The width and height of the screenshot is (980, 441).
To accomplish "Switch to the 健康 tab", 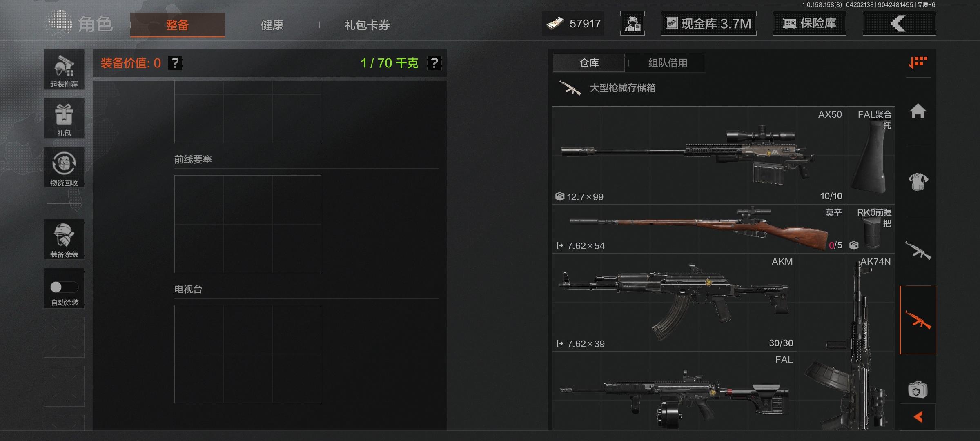I will (272, 25).
